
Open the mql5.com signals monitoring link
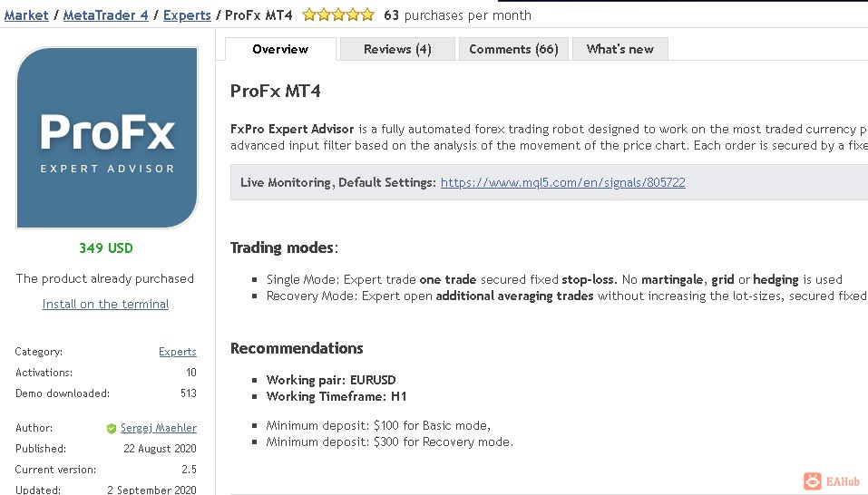click(562, 182)
